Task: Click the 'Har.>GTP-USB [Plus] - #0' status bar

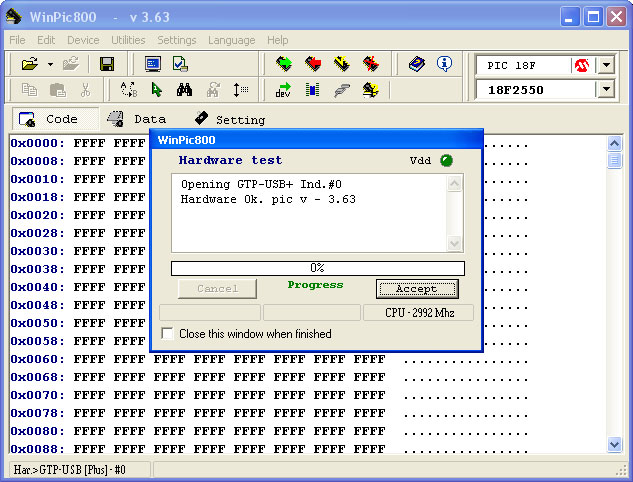Action: tap(79, 469)
